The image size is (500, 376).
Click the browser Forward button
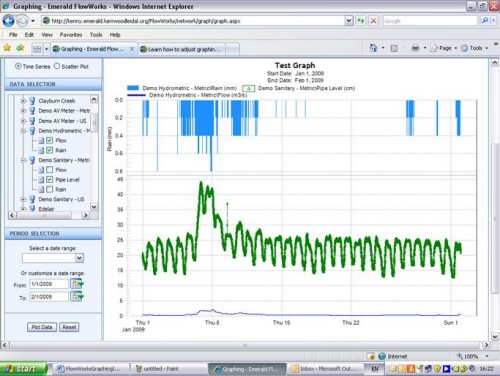point(22,21)
